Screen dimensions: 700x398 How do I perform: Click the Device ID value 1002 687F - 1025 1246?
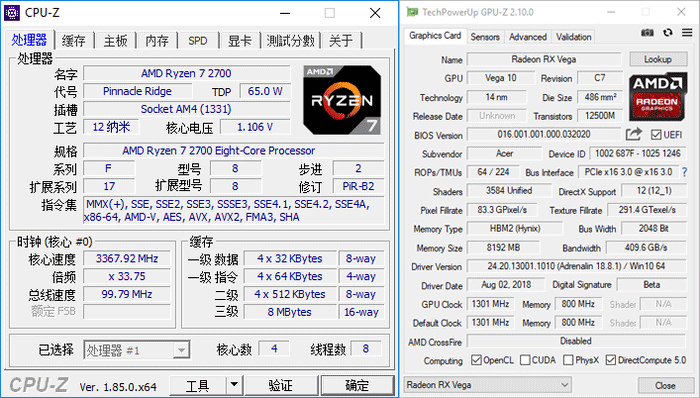pos(638,153)
